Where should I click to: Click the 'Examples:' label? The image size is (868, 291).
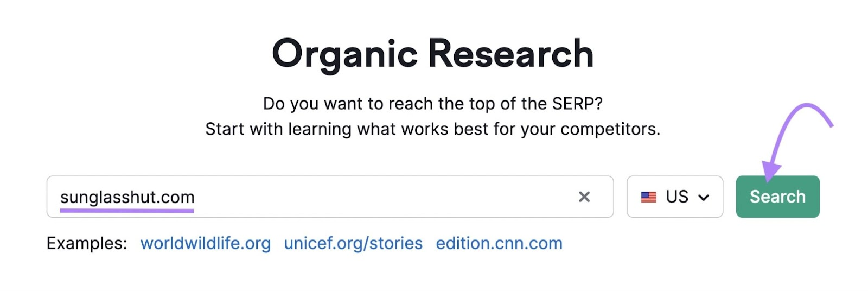[87, 243]
